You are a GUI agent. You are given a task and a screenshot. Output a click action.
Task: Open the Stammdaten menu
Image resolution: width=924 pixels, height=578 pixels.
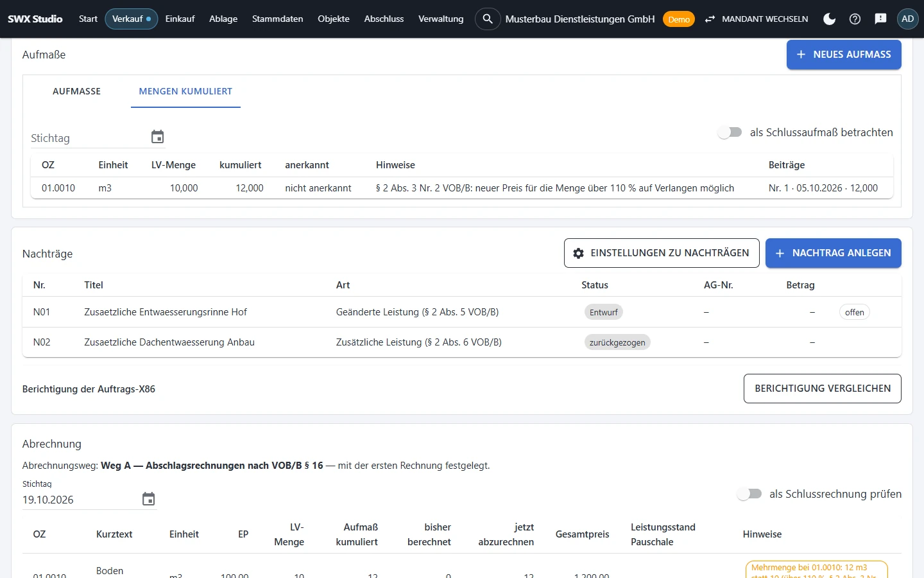click(278, 19)
